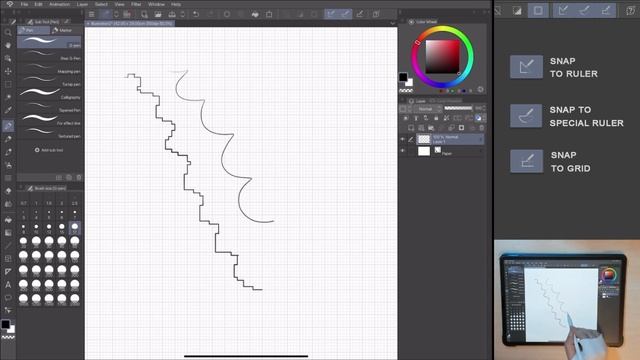Select the Zoom magnifier tool
This screenshot has width=640, height=360.
click(x=8, y=32)
